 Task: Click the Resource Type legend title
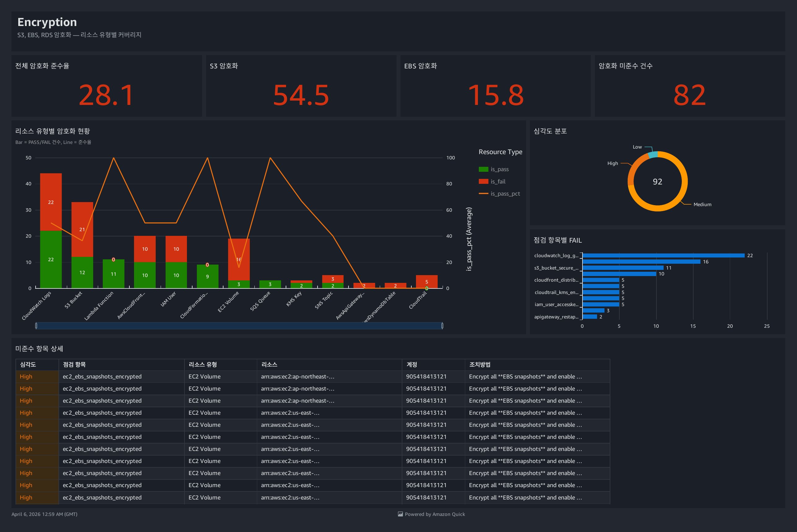[500, 152]
